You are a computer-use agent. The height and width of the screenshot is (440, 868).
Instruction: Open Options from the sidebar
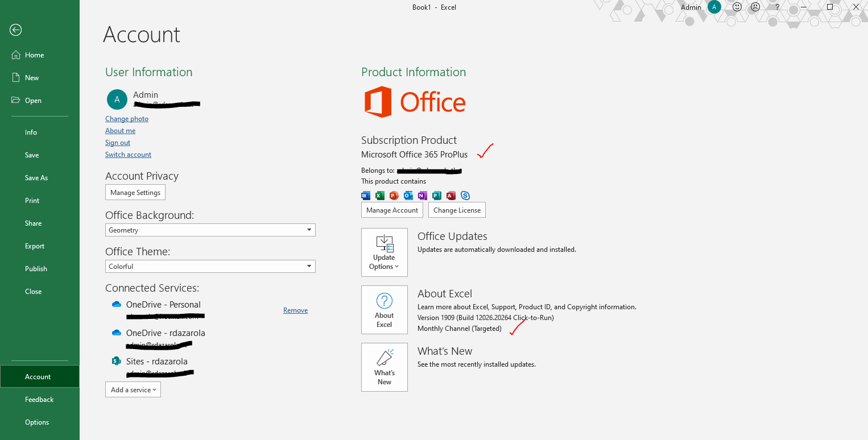tap(40, 422)
